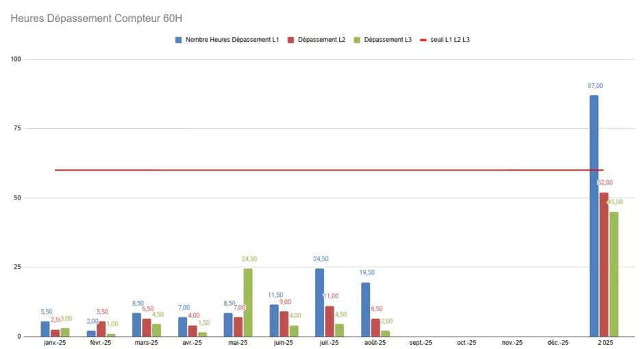The width and height of the screenshot is (644, 349).
Task: Click the chart title Heures Dépassement Compteur 60H
Action: pos(97,18)
